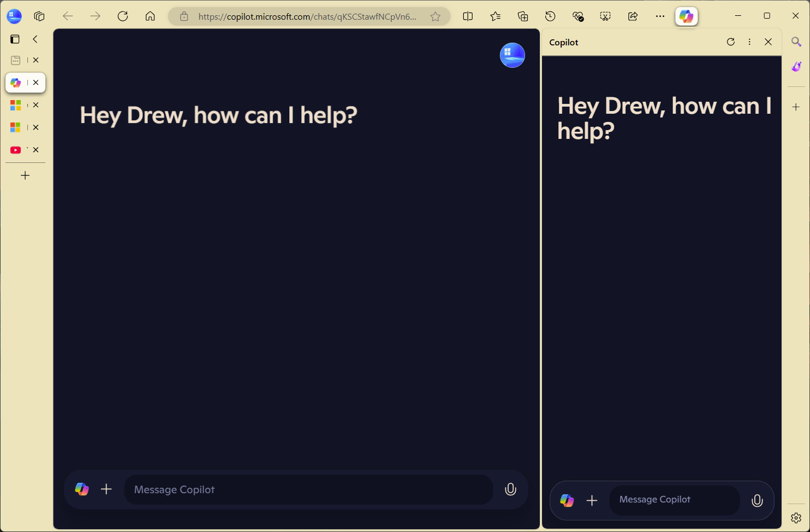Open sidebar settings gear icon
The width and height of the screenshot is (810, 532).
click(796, 517)
